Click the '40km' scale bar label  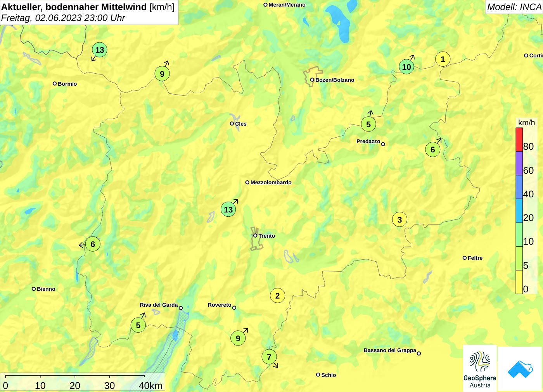coord(150,385)
